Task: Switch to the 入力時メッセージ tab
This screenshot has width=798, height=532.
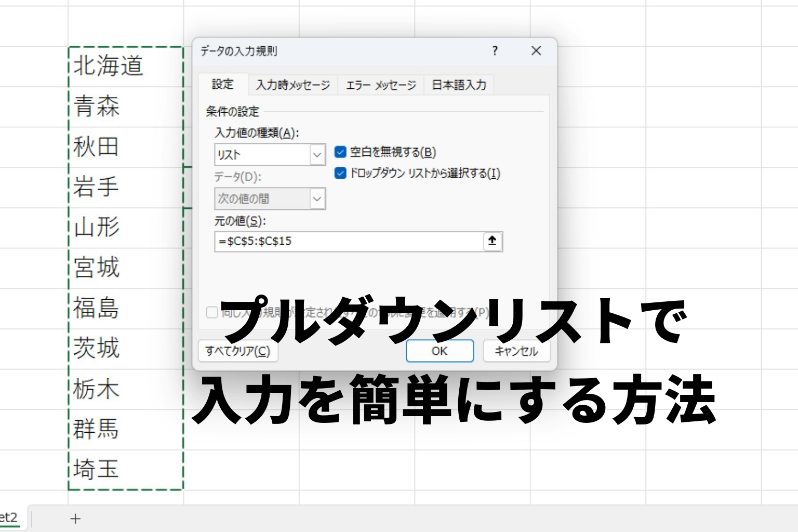Action: point(292,85)
